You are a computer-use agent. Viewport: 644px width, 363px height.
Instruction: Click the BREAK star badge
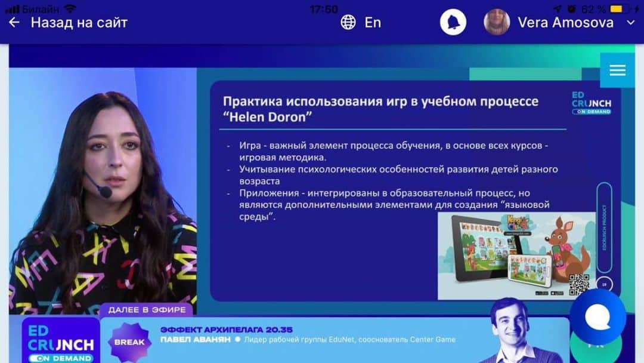click(x=130, y=342)
